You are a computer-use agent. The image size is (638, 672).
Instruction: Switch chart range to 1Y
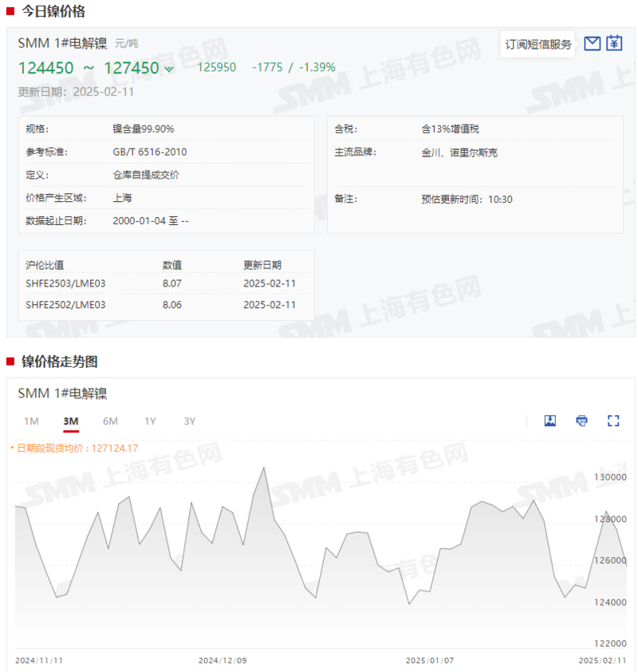pyautogui.click(x=148, y=421)
